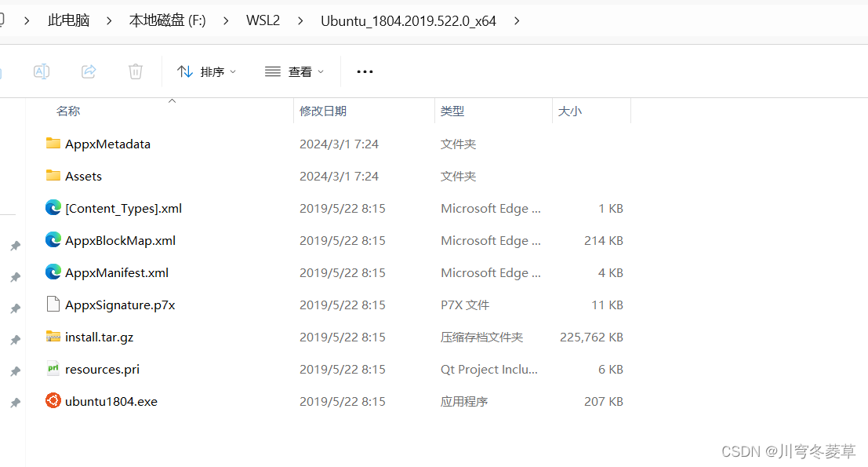
Task: Select file name AppxBlockMap.xml
Action: coord(120,241)
